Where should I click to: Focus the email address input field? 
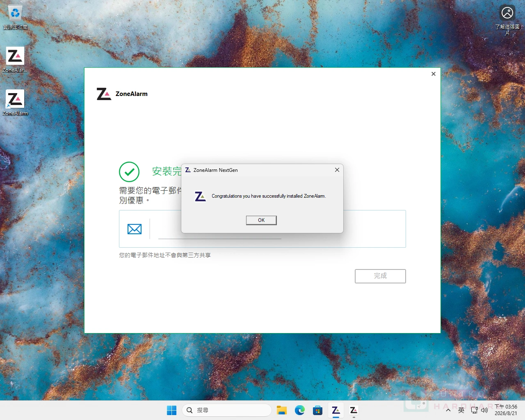point(220,230)
